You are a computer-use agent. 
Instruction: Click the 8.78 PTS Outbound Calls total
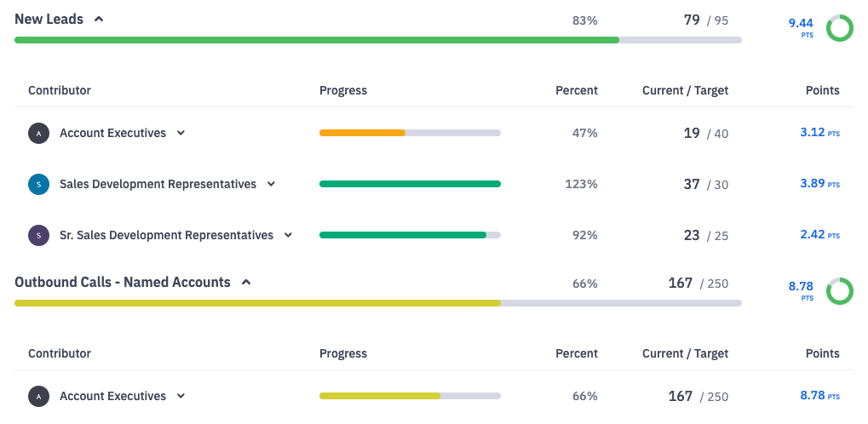tap(801, 289)
